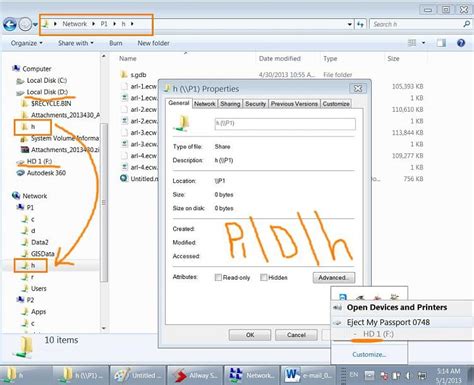Open Local Disk (C:) in navigation pane
Image resolution: width=474 pixels, height=385 pixels.
point(46,81)
